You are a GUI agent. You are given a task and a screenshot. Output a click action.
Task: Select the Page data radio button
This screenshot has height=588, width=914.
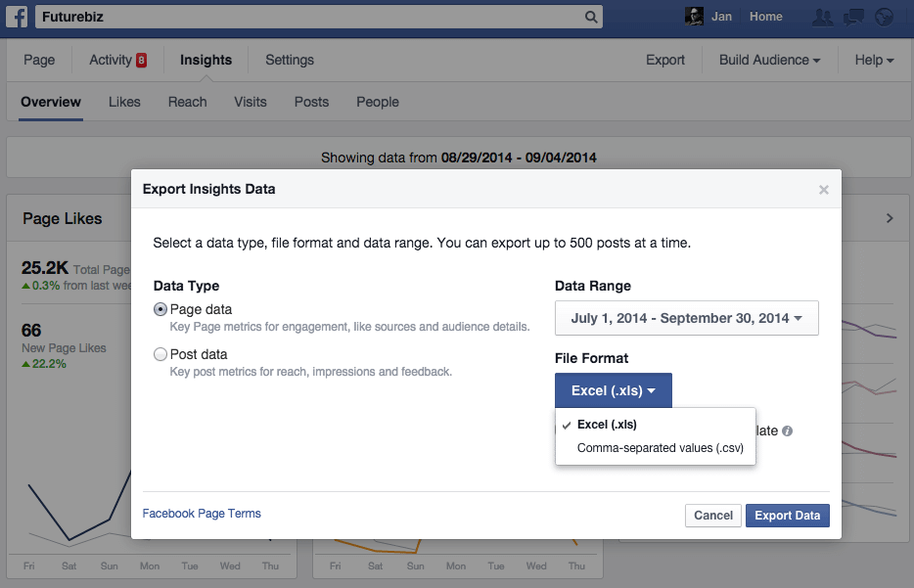tap(160, 309)
